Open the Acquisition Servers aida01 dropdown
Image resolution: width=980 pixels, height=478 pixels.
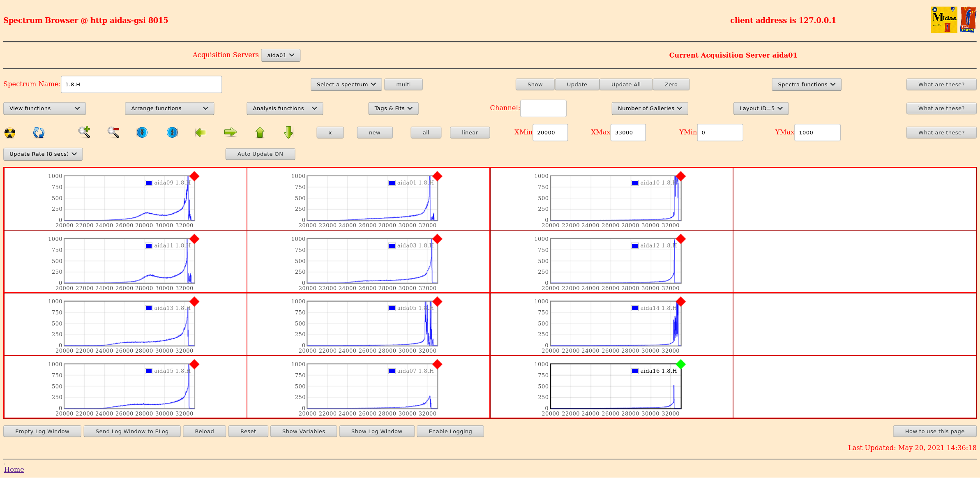point(281,55)
